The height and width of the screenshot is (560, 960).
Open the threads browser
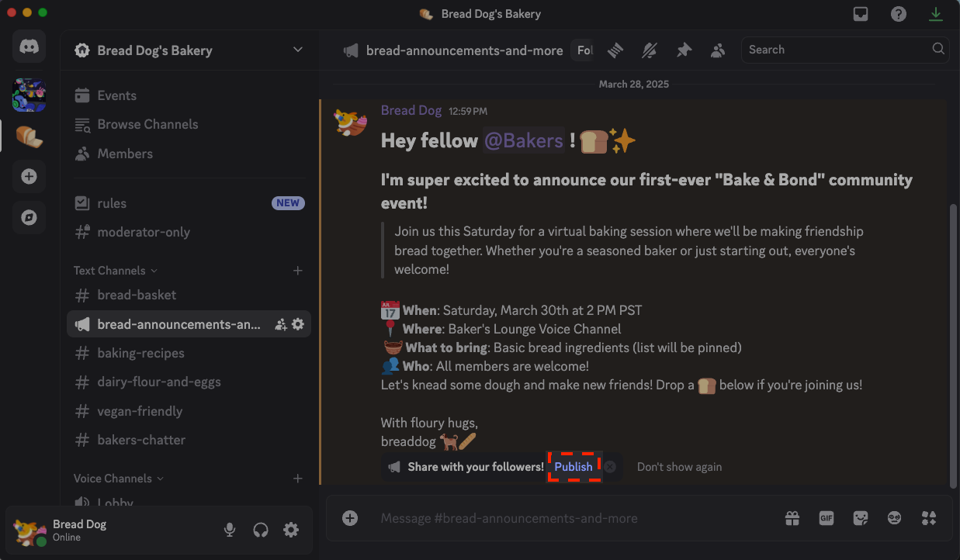(x=615, y=50)
